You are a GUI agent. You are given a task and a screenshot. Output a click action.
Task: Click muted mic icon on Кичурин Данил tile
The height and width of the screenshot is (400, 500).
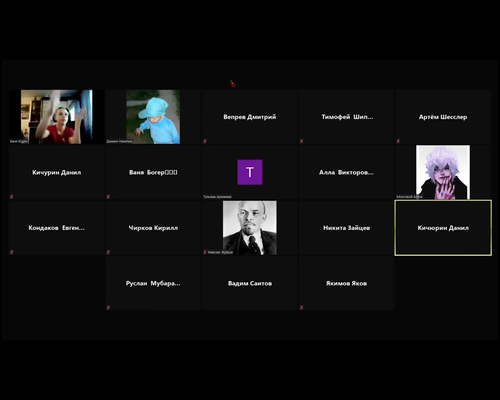pyautogui.click(x=12, y=197)
